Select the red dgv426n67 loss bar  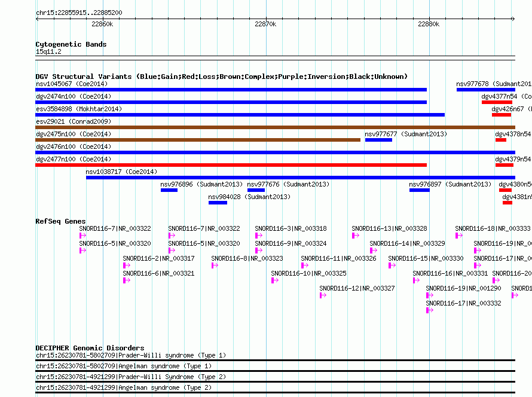502,115
